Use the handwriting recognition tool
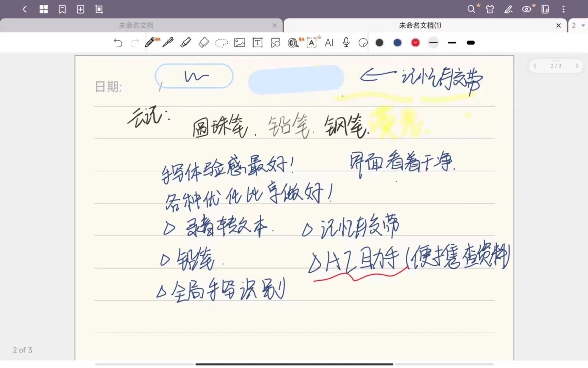The height and width of the screenshot is (368, 588). coord(312,43)
